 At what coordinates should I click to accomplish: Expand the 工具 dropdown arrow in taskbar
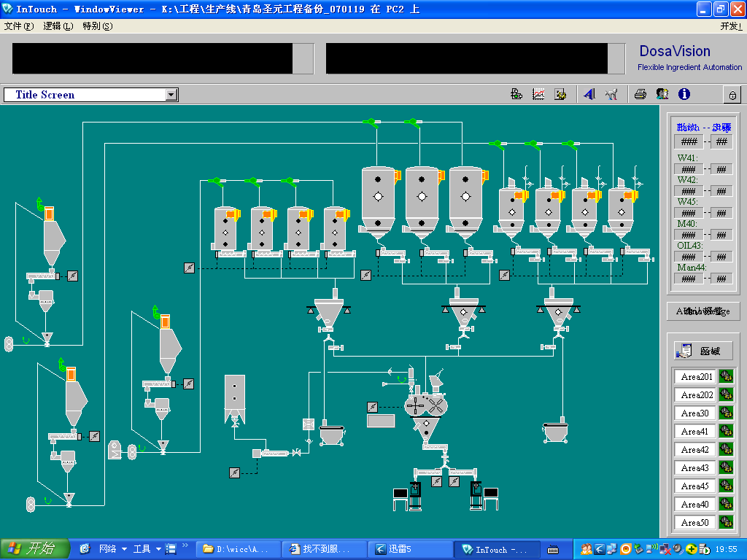click(158, 549)
